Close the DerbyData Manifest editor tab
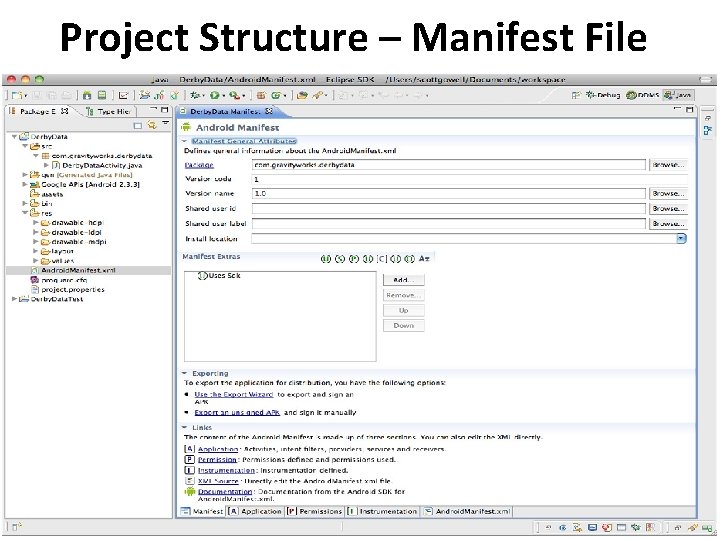Viewport: 720px width, 540px height. 269,111
